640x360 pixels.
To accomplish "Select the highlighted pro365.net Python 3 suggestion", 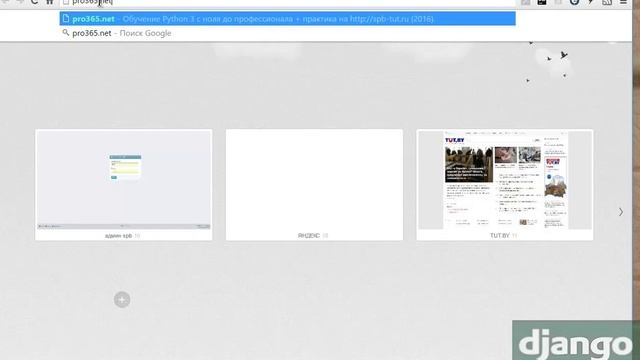I will pos(287,19).
